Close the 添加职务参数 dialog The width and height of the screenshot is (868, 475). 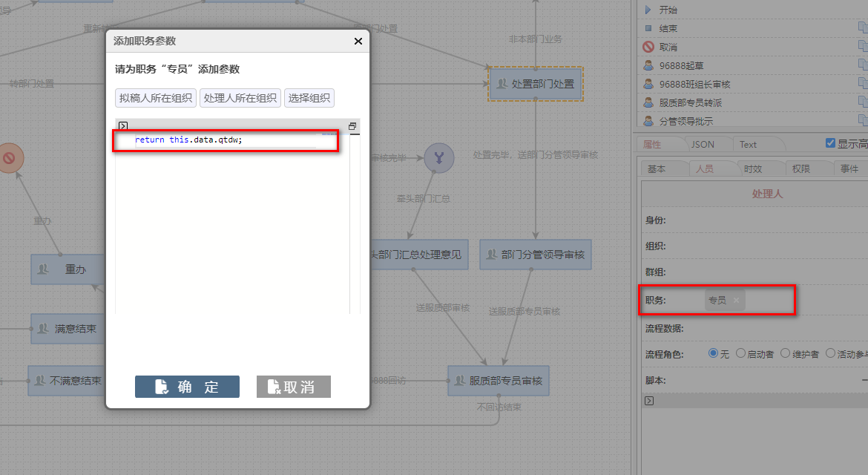(358, 41)
